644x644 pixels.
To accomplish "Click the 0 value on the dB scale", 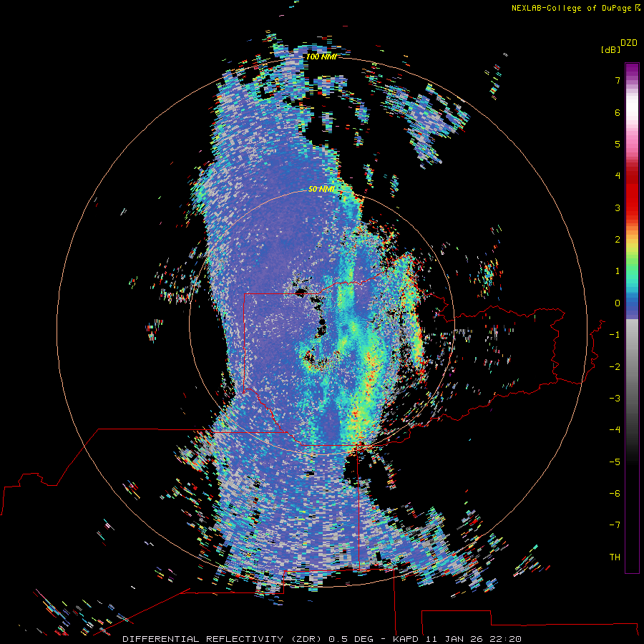I will coord(618,303).
